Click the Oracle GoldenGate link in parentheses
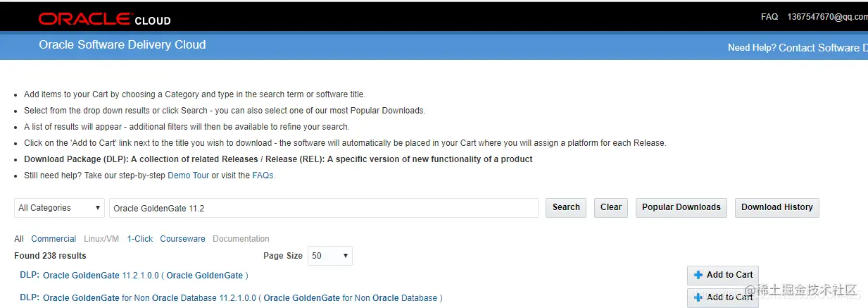Image resolution: width=868 pixels, height=308 pixels. (x=205, y=276)
